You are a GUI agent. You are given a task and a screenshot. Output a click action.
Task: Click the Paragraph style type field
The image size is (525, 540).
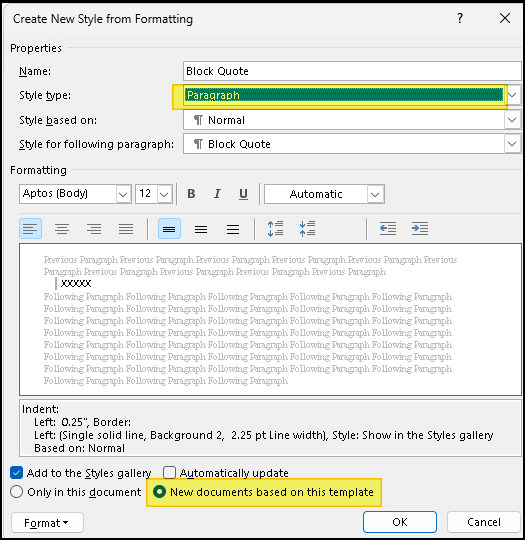pyautogui.click(x=344, y=95)
